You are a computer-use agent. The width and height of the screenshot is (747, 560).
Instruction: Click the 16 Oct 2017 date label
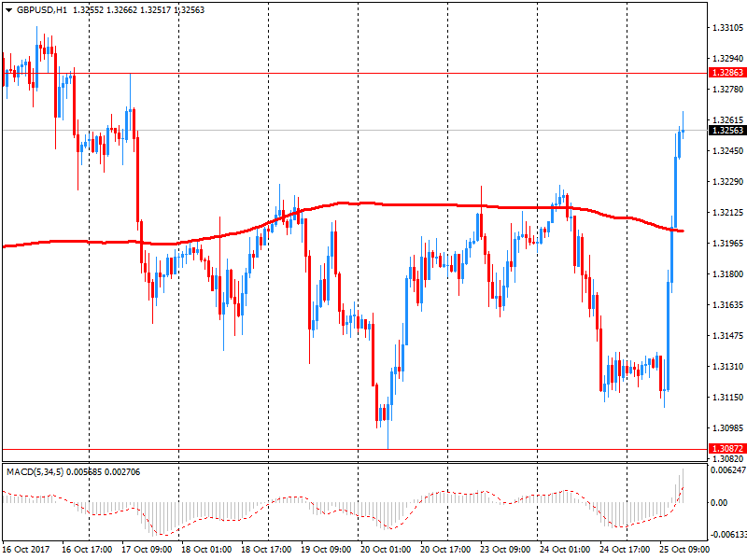tap(26, 550)
